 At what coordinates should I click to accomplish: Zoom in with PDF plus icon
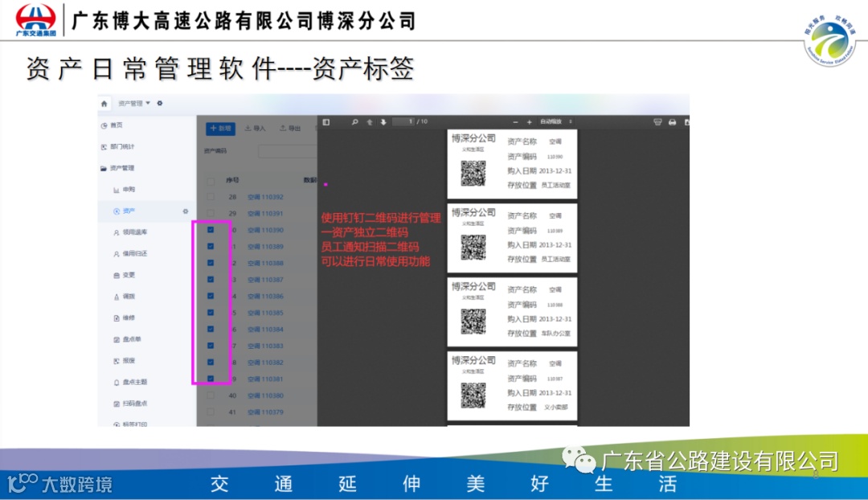[529, 122]
